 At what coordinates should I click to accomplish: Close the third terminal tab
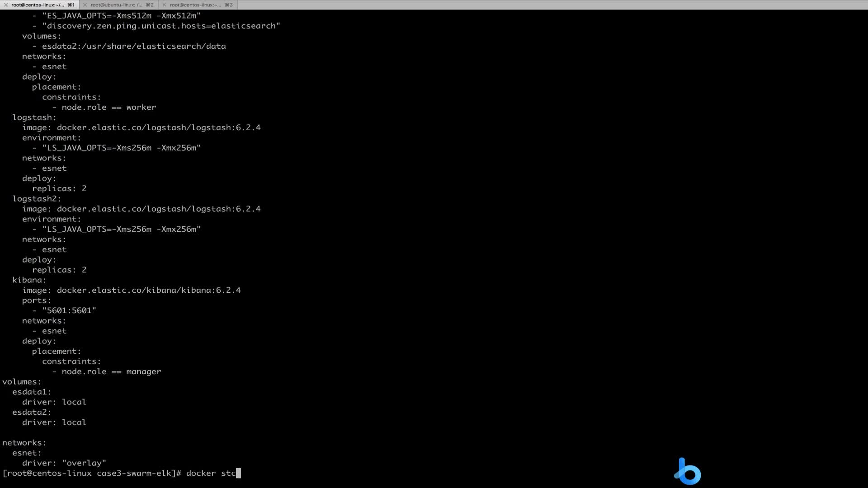coord(165,5)
